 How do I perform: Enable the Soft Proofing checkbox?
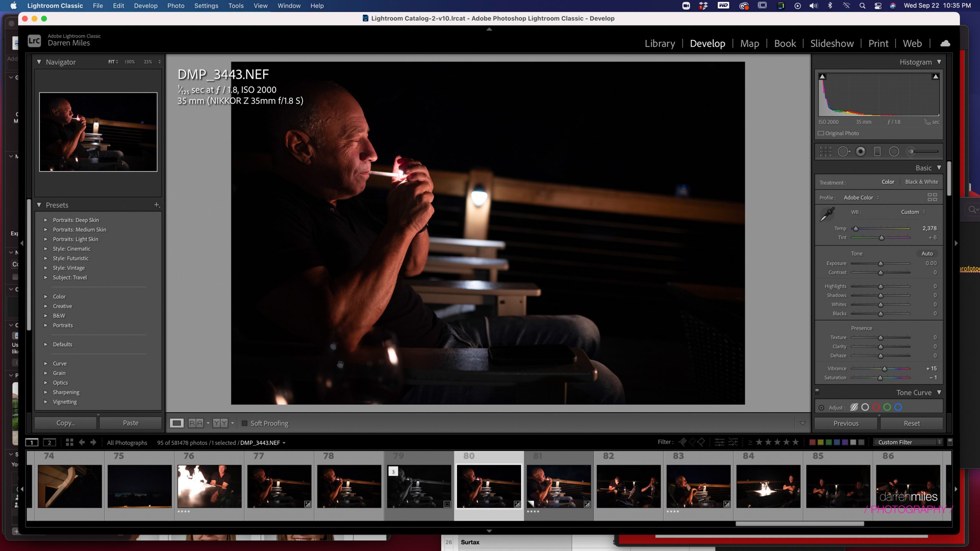tap(244, 423)
